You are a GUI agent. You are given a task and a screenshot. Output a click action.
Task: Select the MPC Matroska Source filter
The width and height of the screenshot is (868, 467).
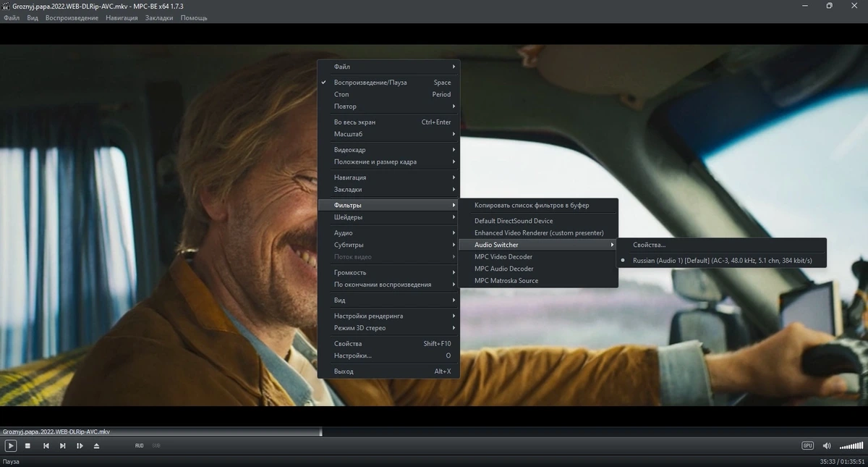[538, 281]
